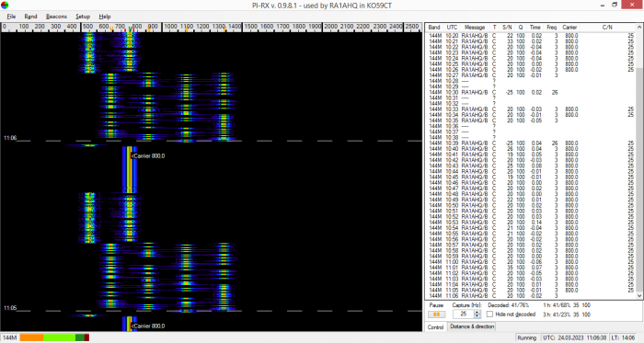This screenshot has width=644, height=343.
Task: Select the 11:01 decode row with S/N 35
Action: coord(531,267)
